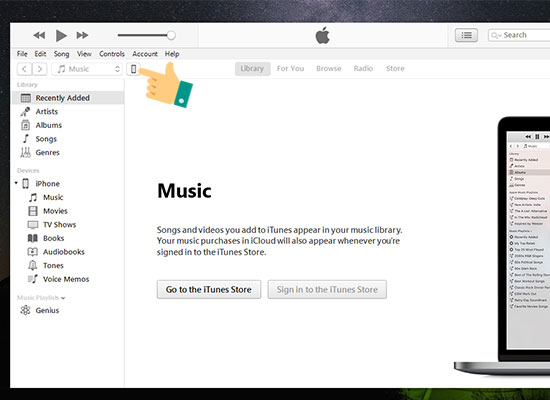Switch to the For You tab
The width and height of the screenshot is (550, 400).
(x=290, y=68)
